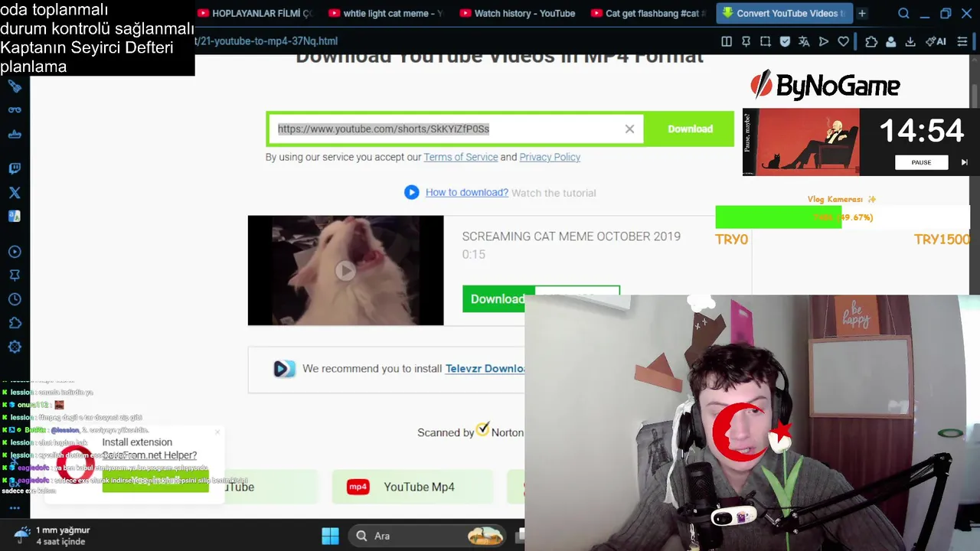Open the SaveFrom.net Helper link in popup

click(149, 455)
